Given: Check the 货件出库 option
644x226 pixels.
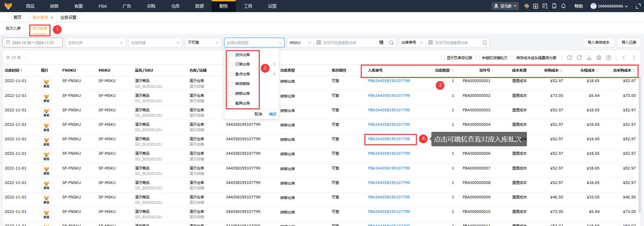Looking at the screenshot, I should click(x=230, y=55).
